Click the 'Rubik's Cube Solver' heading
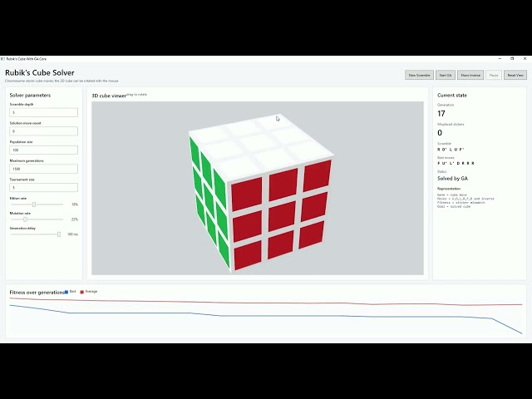Viewport: 532px width, 399px height. [40, 72]
